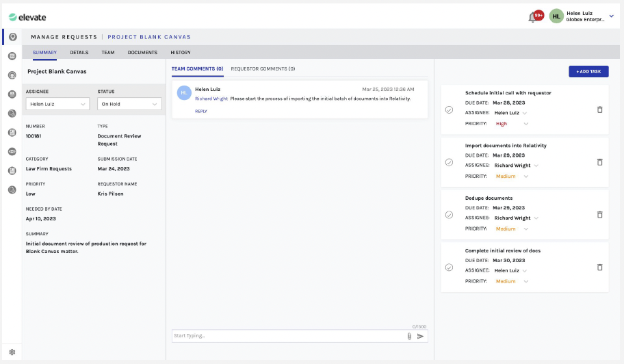Image resolution: width=624 pixels, height=364 pixels.
Task: Change priority of Import documents task
Action: pos(512,177)
